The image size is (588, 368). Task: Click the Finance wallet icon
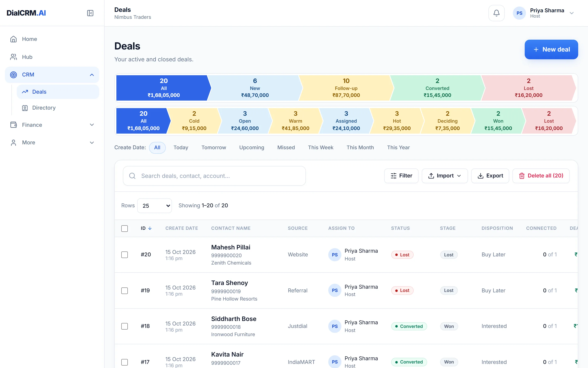(x=14, y=125)
